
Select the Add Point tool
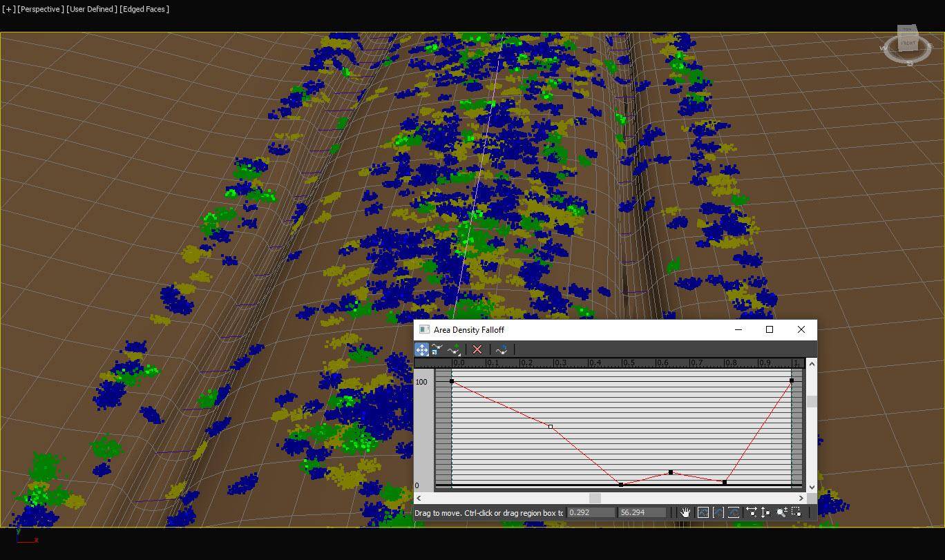454,350
